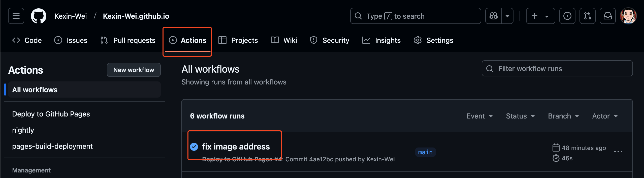Screen dimensions: 644x178
Task: Switch to the Insights tab
Action: [x=381, y=40]
